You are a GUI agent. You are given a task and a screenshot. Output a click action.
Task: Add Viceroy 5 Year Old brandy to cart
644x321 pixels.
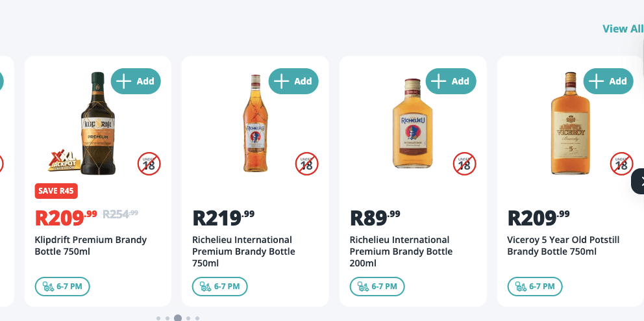608,81
